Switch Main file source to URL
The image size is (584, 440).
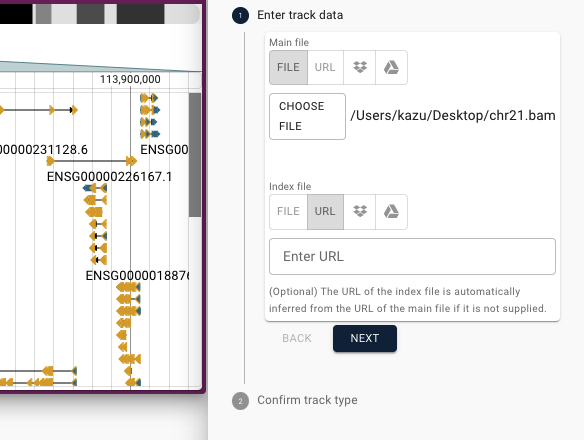click(x=325, y=67)
